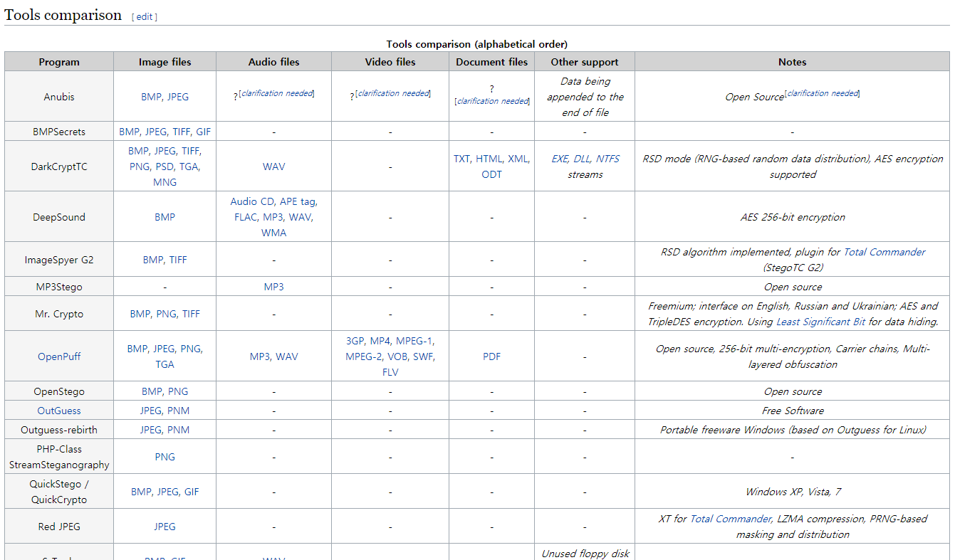This screenshot has height=560, width=955.
Task: Click MP3 link in the MP3Stego row
Action: click(273, 287)
